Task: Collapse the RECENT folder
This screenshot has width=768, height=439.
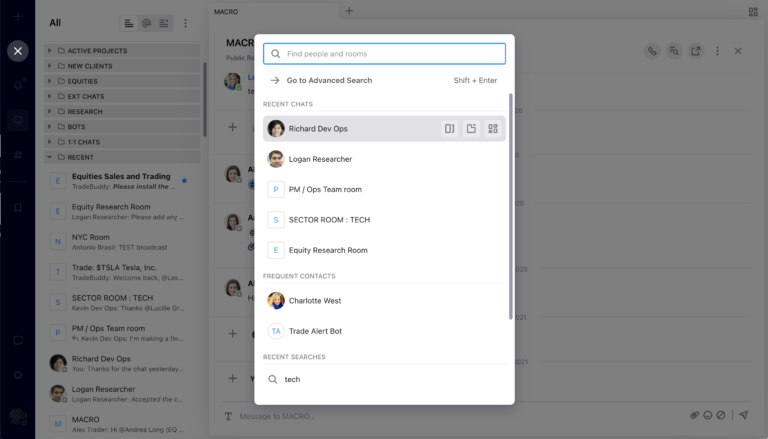Action: [49, 157]
